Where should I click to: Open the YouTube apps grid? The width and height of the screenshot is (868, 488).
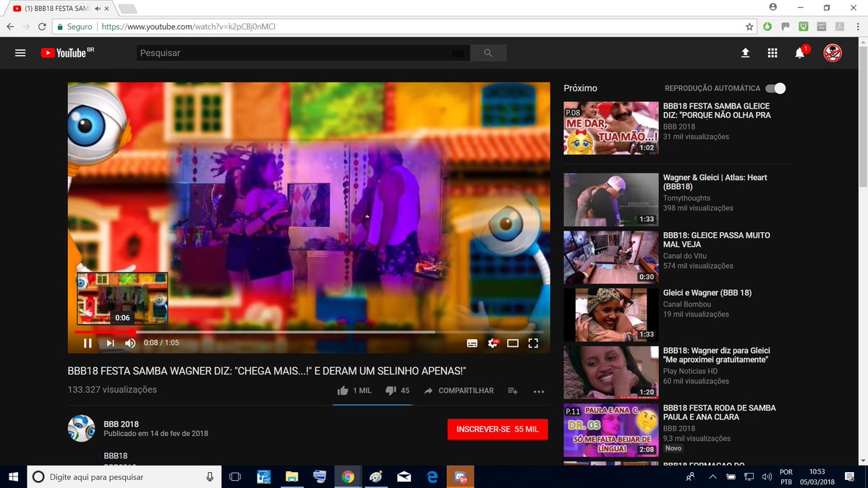click(773, 53)
